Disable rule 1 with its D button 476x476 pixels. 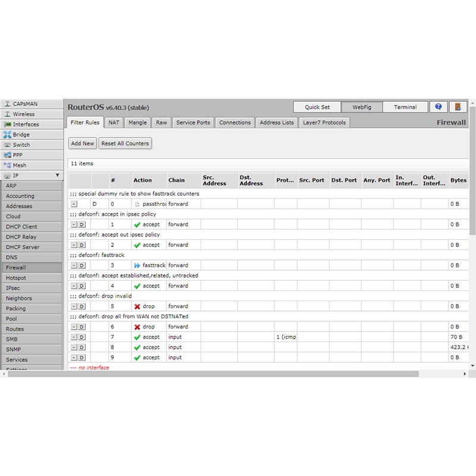(x=82, y=224)
